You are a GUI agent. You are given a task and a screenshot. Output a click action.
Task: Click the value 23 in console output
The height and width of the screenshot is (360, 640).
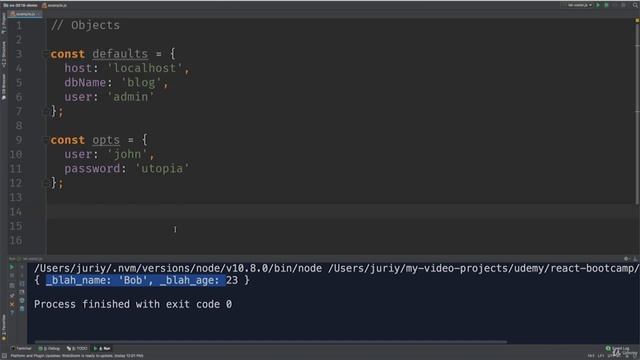[232, 280]
